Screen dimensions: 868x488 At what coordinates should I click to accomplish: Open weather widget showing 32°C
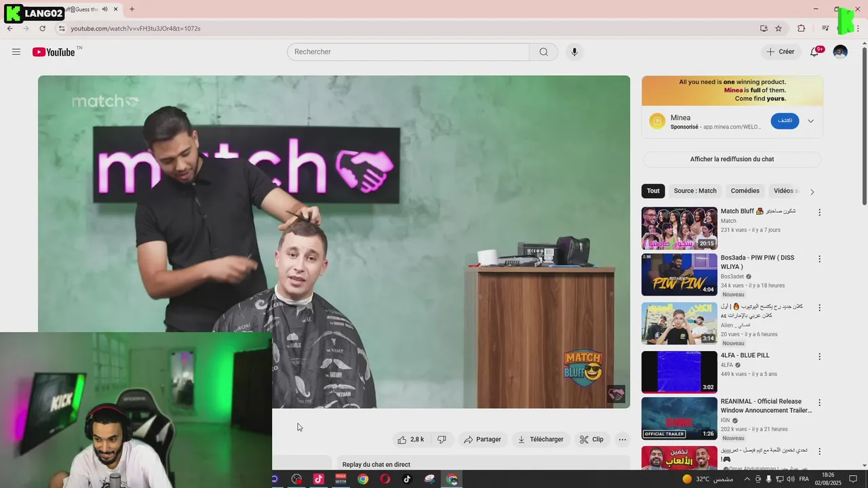click(x=707, y=479)
